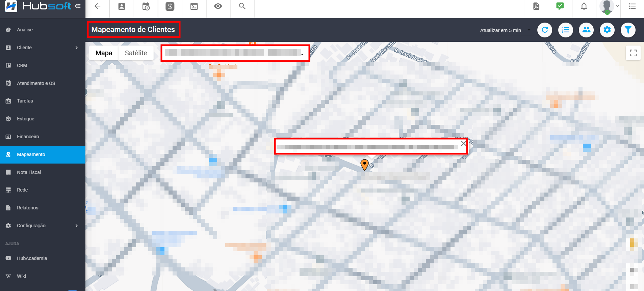The image size is (644, 291).
Task: Click the Hubsoft logo icon
Action: [11, 6]
